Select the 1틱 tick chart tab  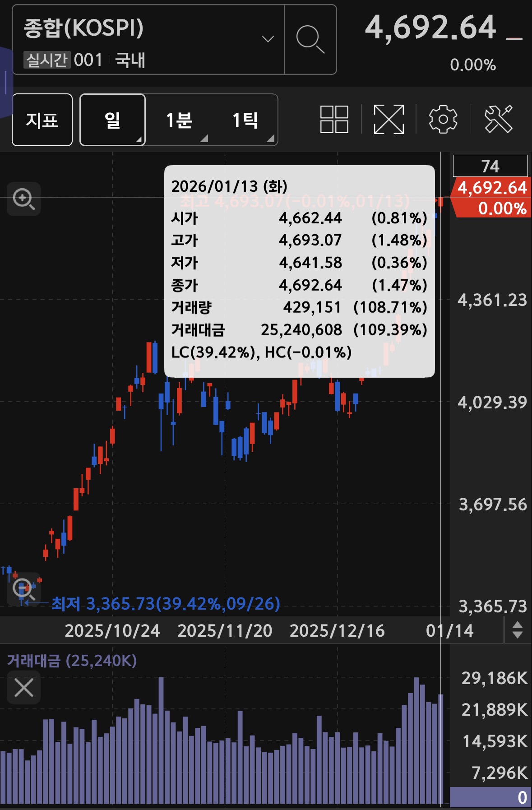click(245, 120)
